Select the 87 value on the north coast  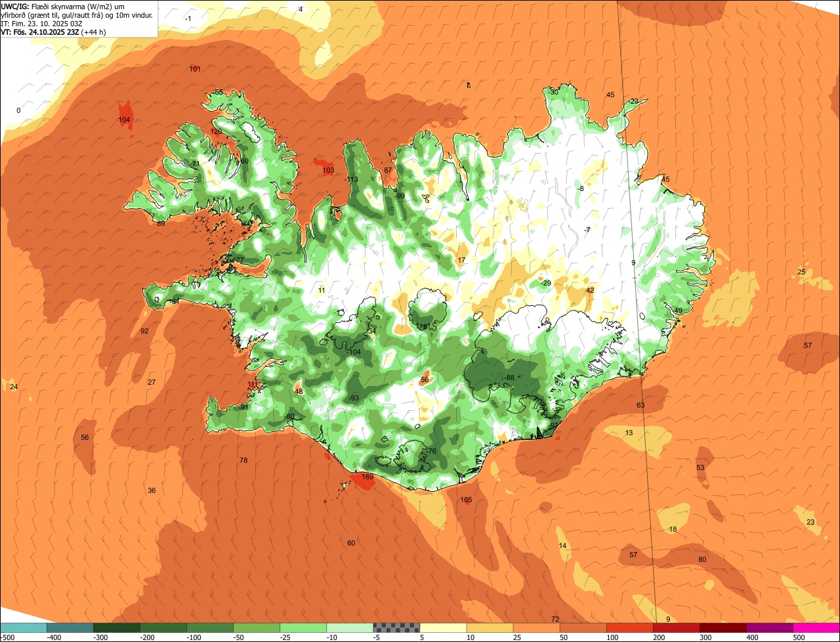388,170
